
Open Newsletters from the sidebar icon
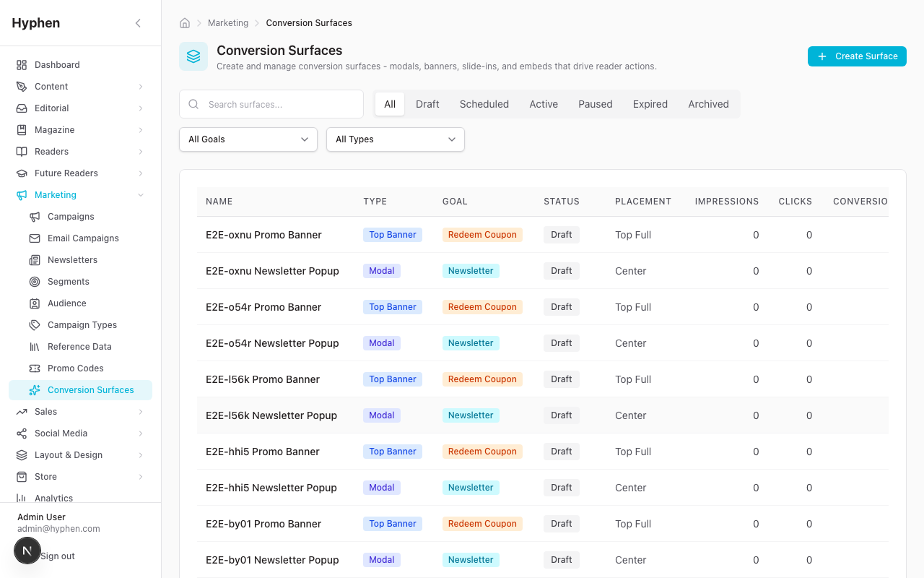coord(35,260)
